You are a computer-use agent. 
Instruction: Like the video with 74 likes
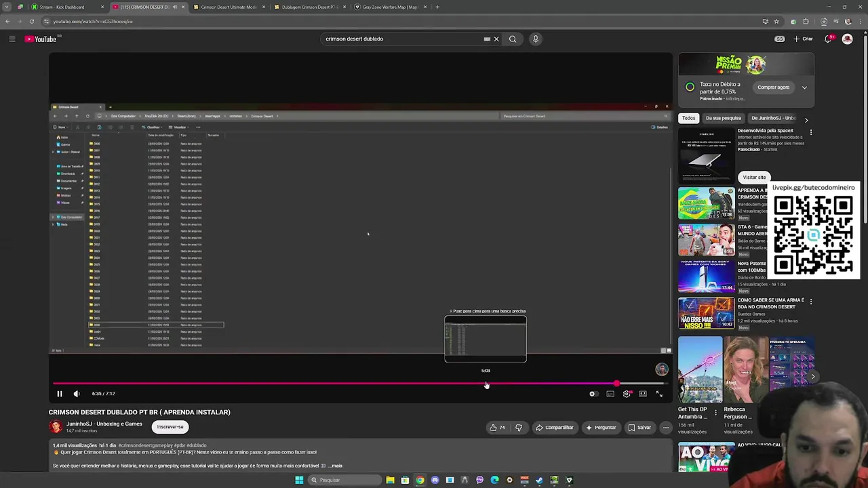pos(498,428)
